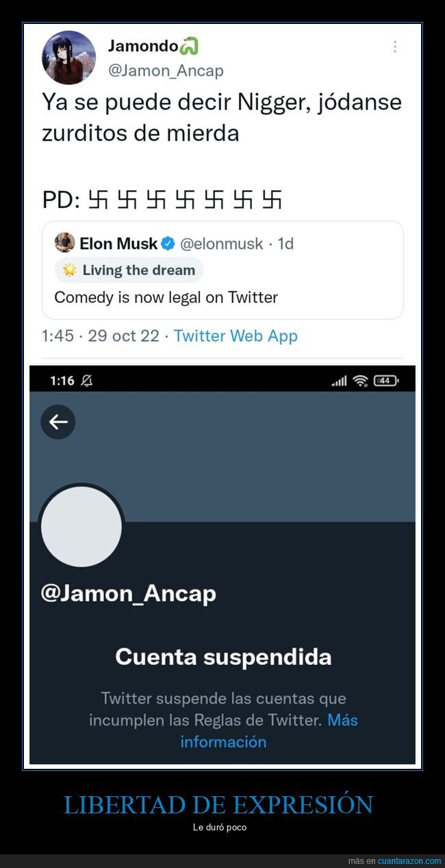
Task: Visit the cuantarazon.com link
Action: coord(409,860)
